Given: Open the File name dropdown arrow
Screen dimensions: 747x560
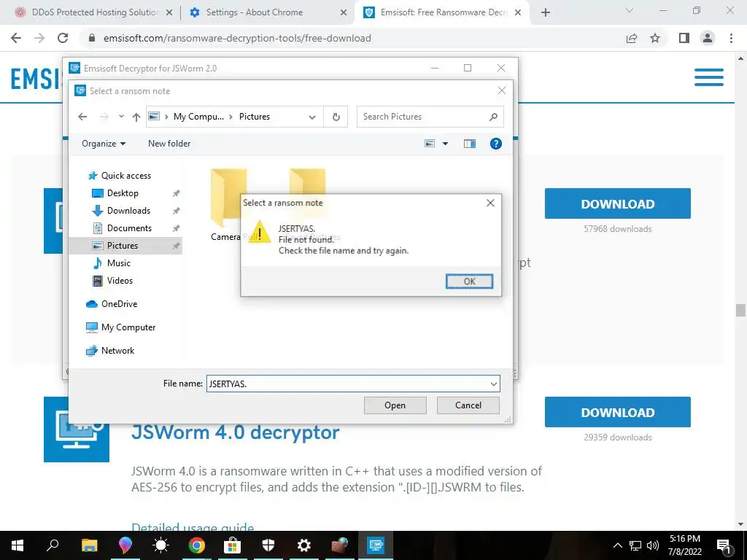Looking at the screenshot, I should tap(494, 384).
